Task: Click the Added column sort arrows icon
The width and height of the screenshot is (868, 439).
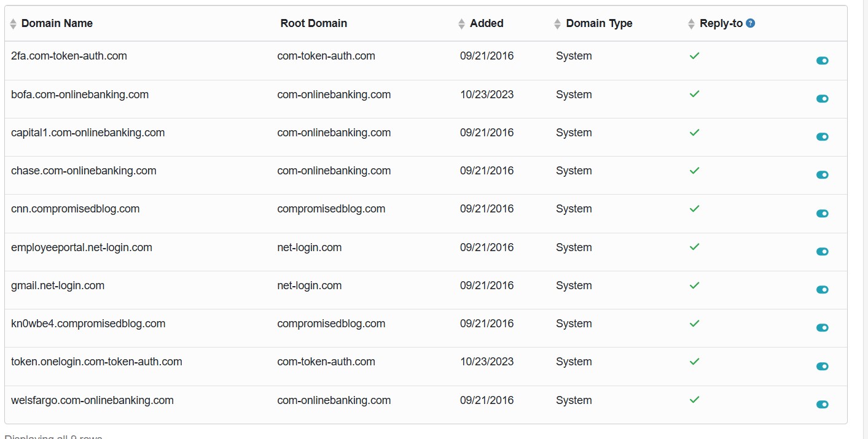Action: click(x=462, y=24)
